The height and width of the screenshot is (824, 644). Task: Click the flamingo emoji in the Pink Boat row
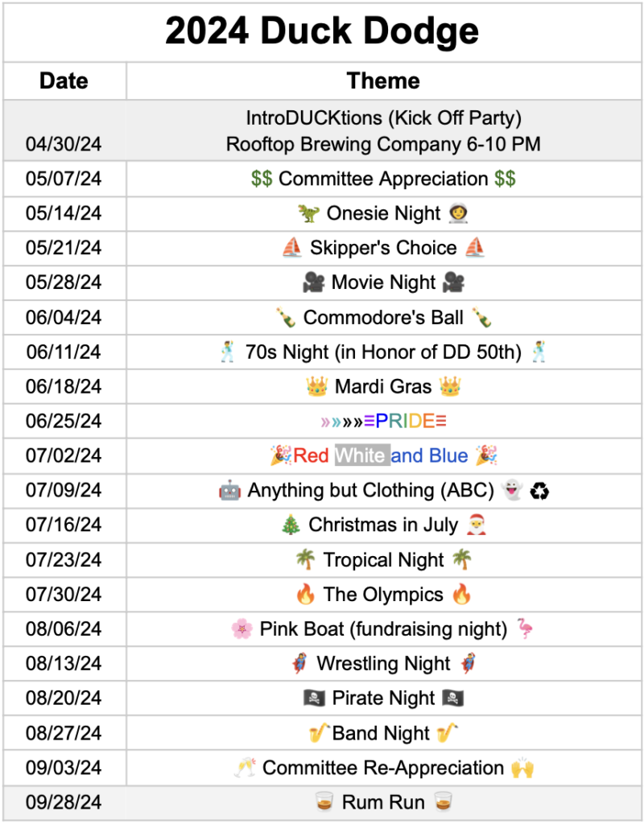tap(526, 628)
